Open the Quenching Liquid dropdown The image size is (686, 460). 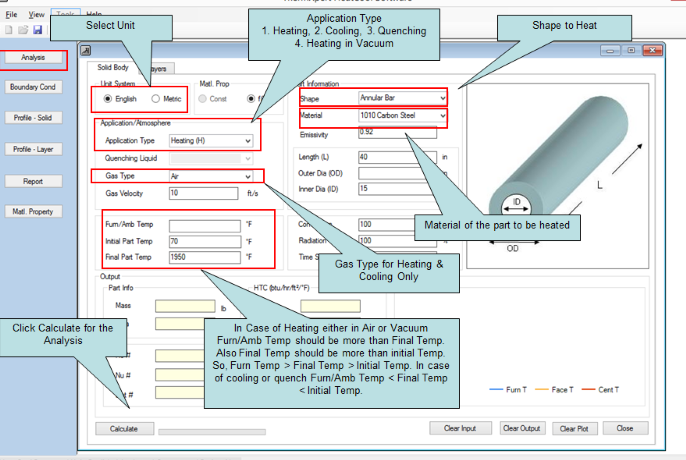[x=211, y=158]
